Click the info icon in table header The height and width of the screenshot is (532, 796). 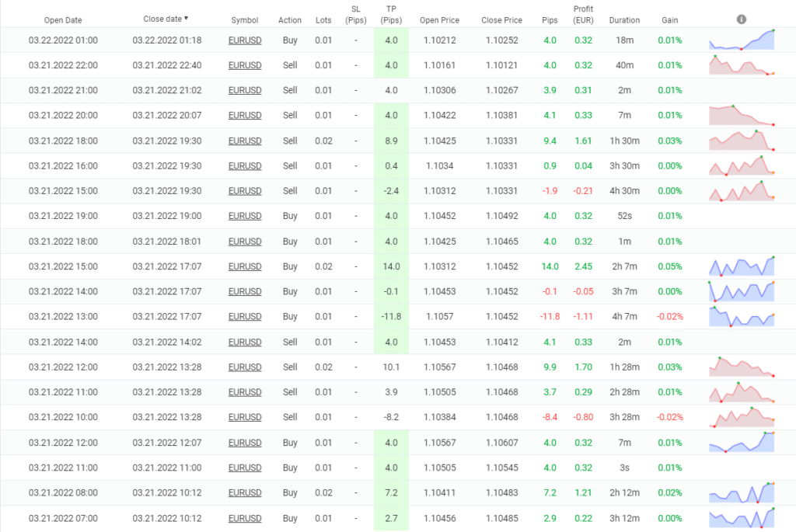click(x=741, y=19)
